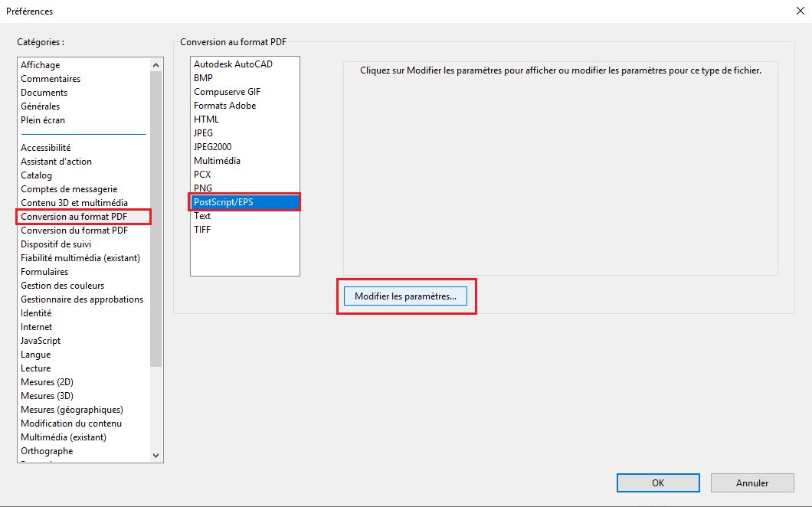The height and width of the screenshot is (507, 812).
Task: Select Formulaires category
Action: (44, 271)
